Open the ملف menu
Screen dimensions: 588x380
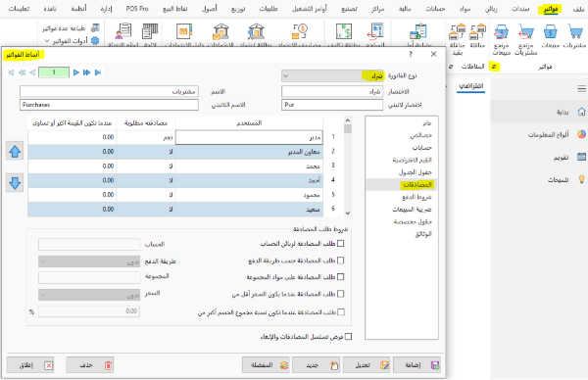click(578, 9)
